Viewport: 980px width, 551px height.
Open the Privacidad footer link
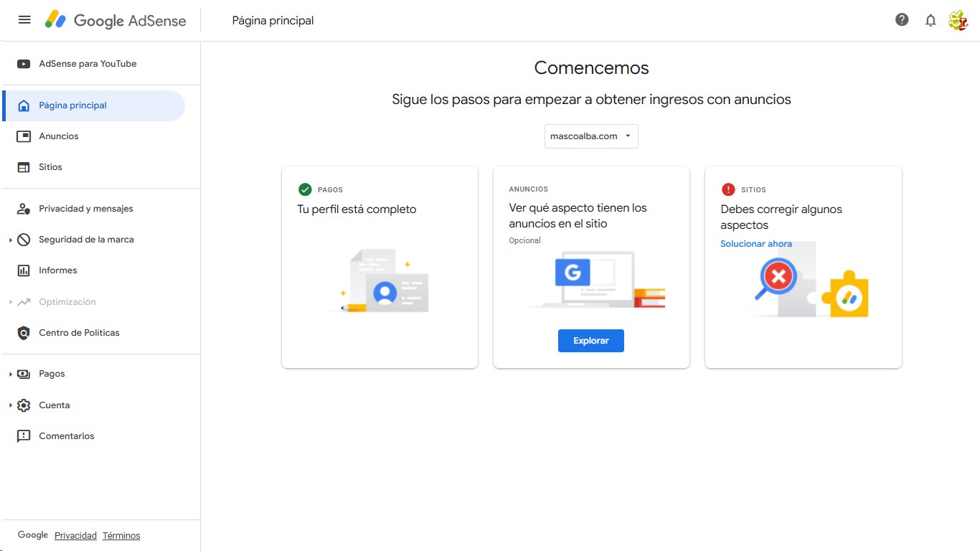coord(75,536)
